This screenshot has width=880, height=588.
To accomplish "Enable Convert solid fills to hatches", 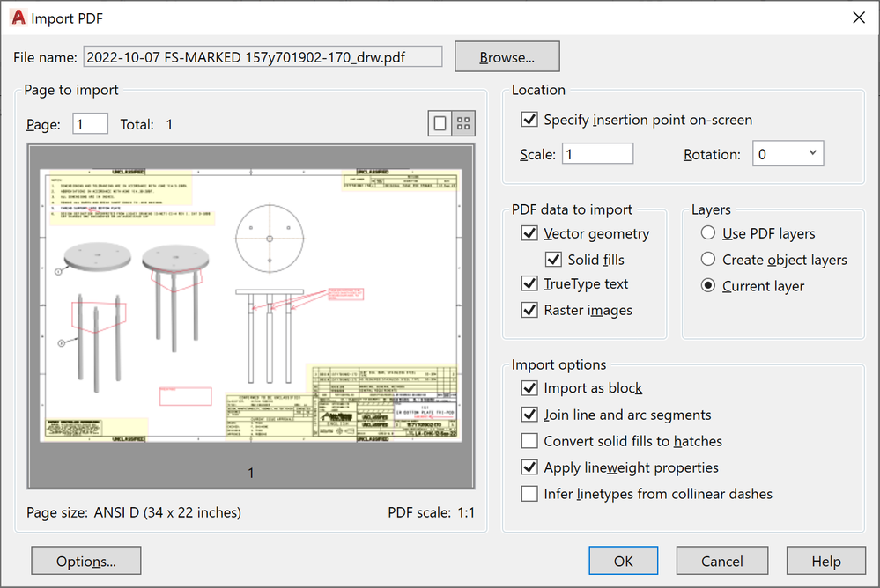I will coord(529,441).
